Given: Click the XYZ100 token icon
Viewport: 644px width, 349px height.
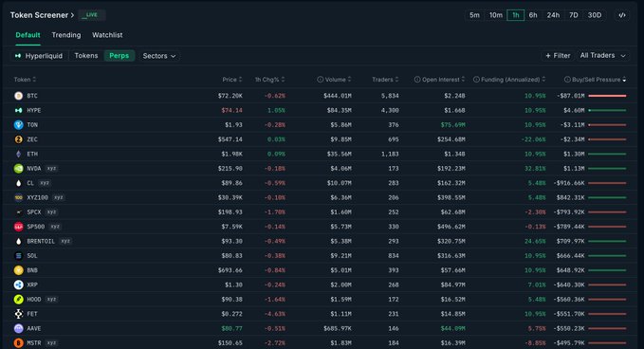Looking at the screenshot, I should tap(18, 197).
